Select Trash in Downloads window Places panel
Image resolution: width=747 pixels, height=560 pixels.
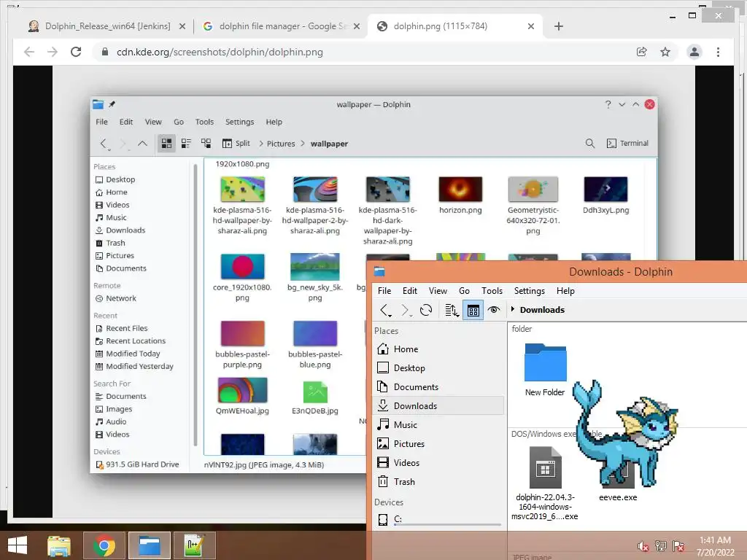438,482
